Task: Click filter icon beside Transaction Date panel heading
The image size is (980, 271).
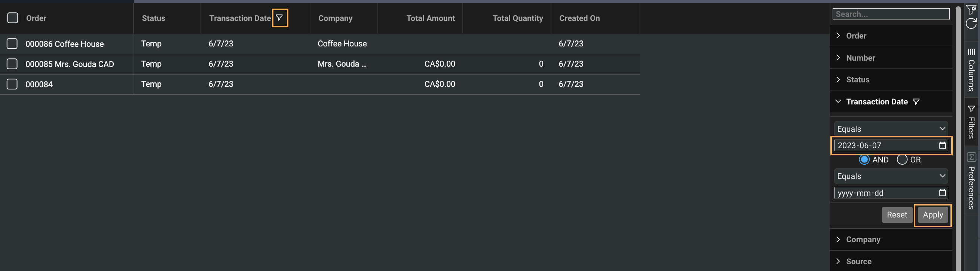Action: point(916,102)
